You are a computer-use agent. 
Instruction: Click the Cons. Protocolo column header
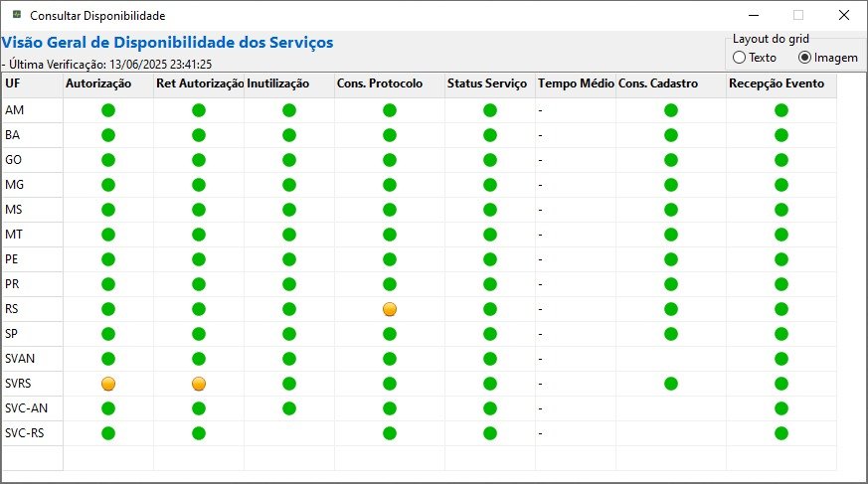click(x=390, y=84)
